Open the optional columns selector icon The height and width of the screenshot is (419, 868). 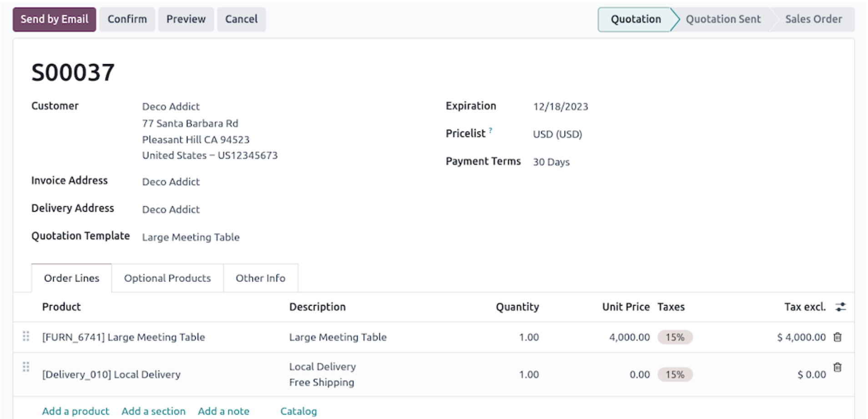pos(841,307)
